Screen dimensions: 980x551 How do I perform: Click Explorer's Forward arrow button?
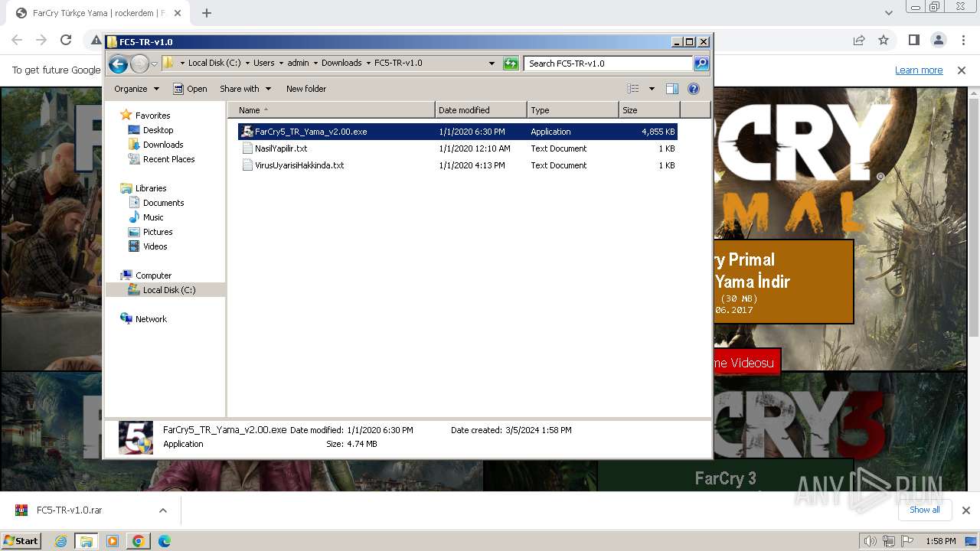tap(139, 64)
